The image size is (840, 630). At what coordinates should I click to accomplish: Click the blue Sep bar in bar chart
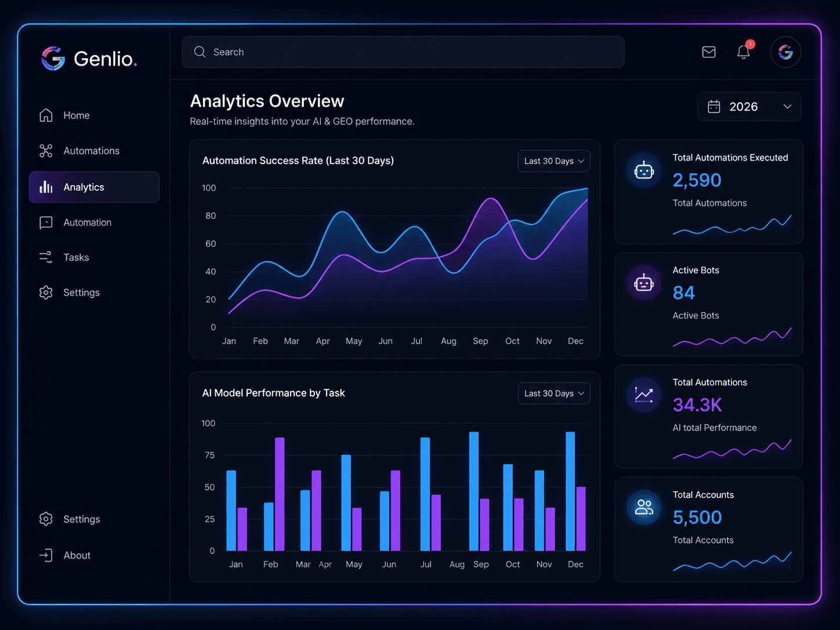(474, 491)
